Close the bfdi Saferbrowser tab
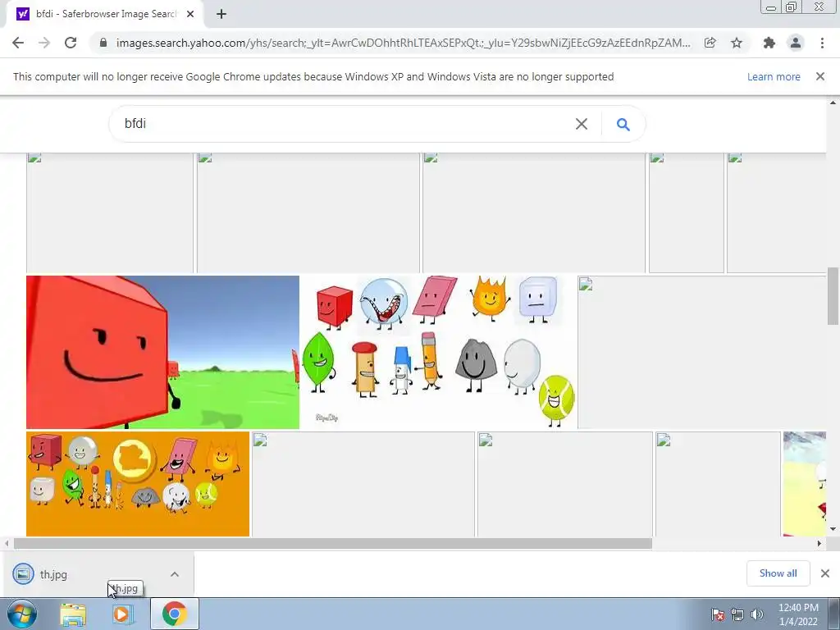 click(x=190, y=14)
